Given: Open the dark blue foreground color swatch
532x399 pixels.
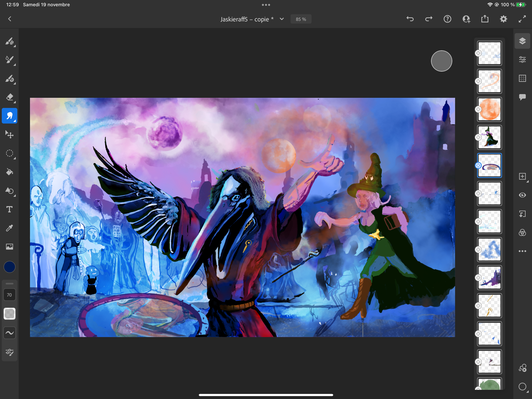Looking at the screenshot, I should [9, 267].
